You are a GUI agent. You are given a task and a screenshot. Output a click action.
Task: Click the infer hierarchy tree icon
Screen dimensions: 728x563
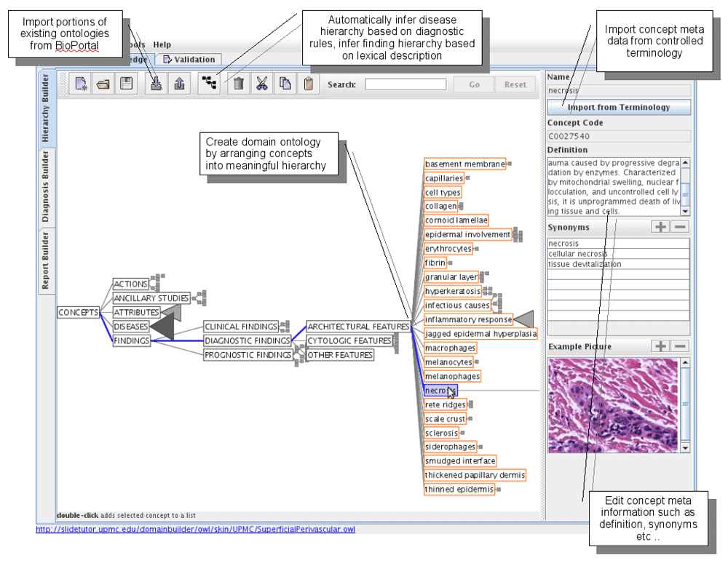point(209,84)
